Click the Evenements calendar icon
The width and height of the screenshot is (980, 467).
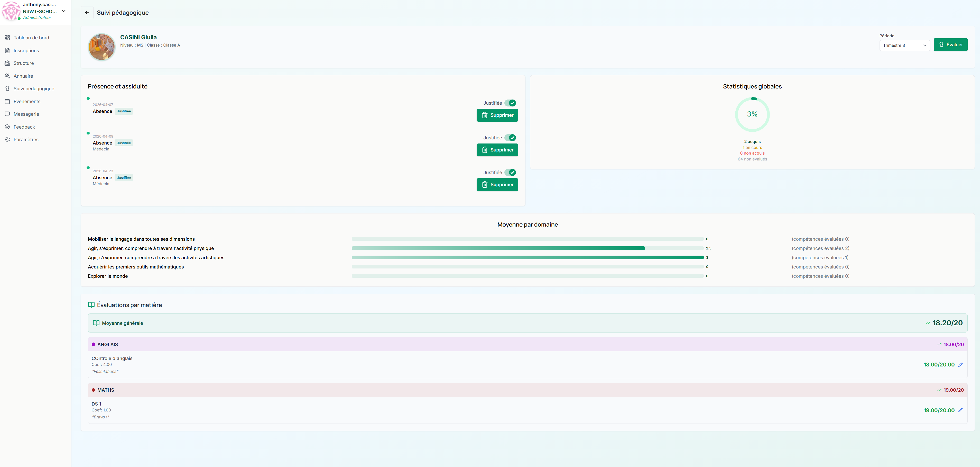coord(7,102)
